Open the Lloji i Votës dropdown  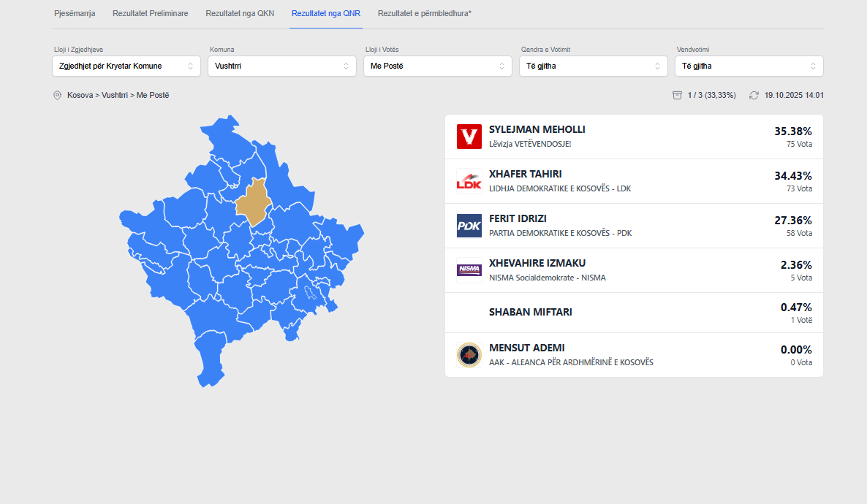pyautogui.click(x=438, y=66)
